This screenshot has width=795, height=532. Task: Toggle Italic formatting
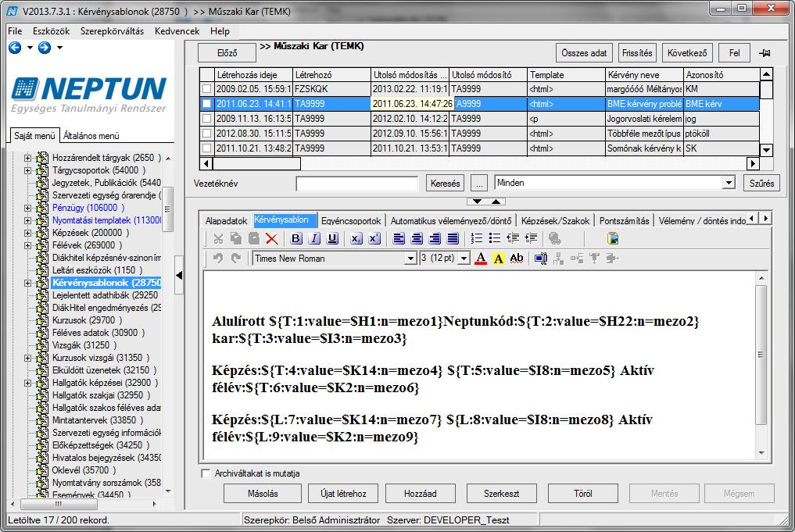pos(314,238)
